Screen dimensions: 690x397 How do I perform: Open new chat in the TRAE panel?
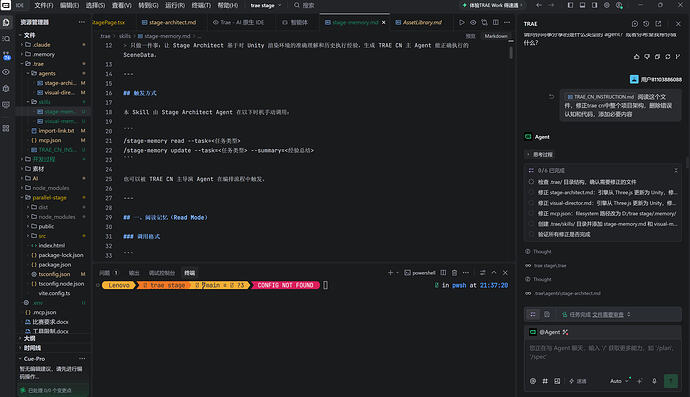point(635,24)
